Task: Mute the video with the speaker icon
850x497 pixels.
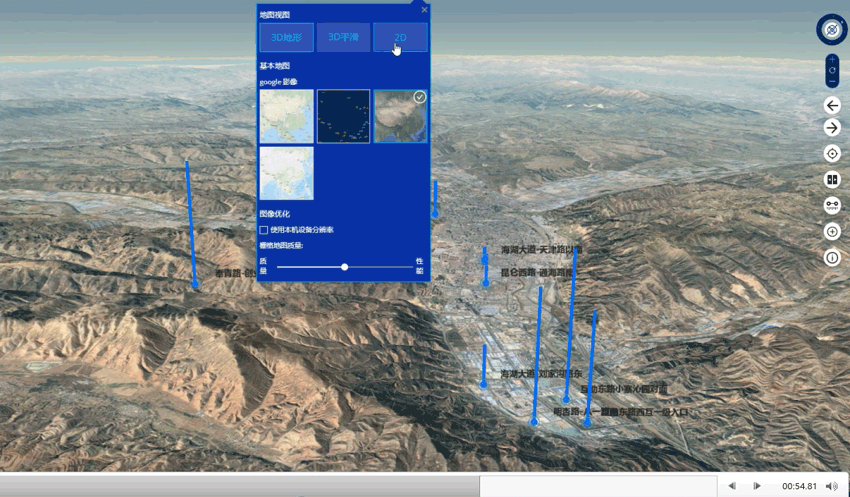Action: click(833, 486)
